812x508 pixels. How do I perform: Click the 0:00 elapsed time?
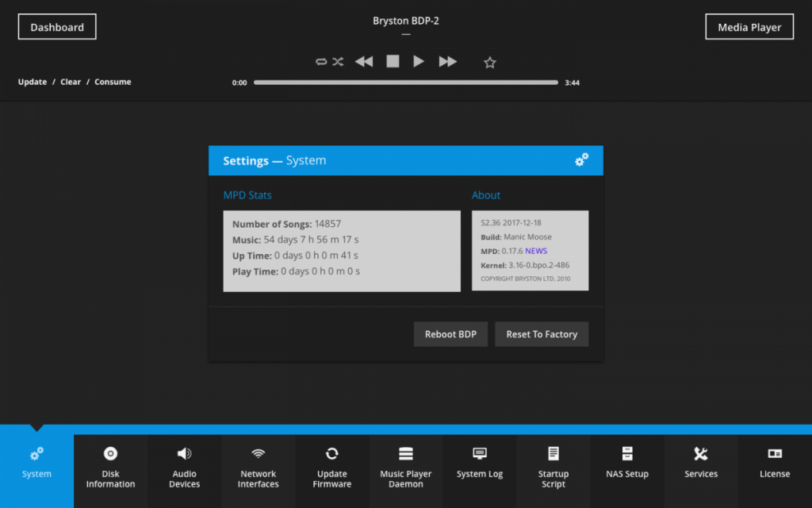click(x=239, y=83)
